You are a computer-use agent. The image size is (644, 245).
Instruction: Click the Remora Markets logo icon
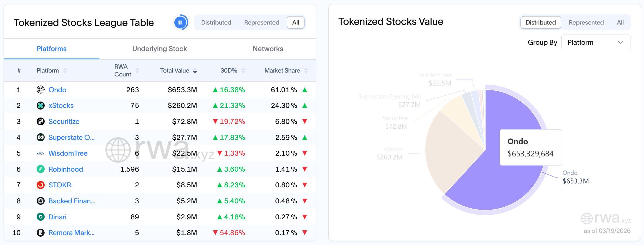40,233
